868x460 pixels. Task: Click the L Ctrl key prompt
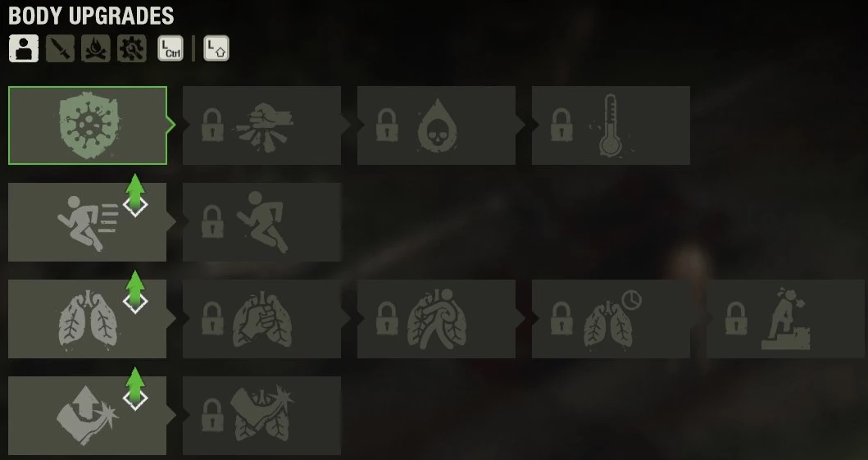(170, 48)
